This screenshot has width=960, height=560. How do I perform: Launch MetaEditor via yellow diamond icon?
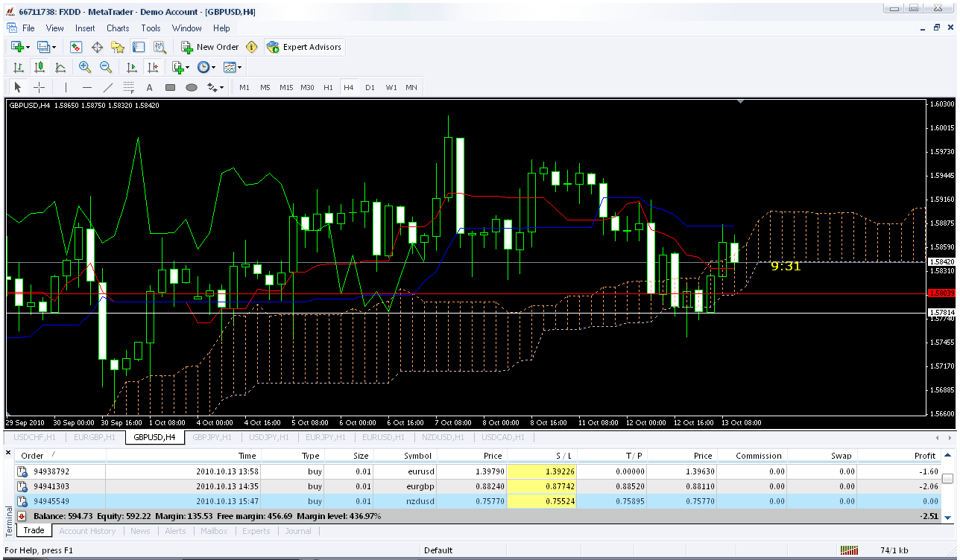pyautogui.click(x=251, y=47)
